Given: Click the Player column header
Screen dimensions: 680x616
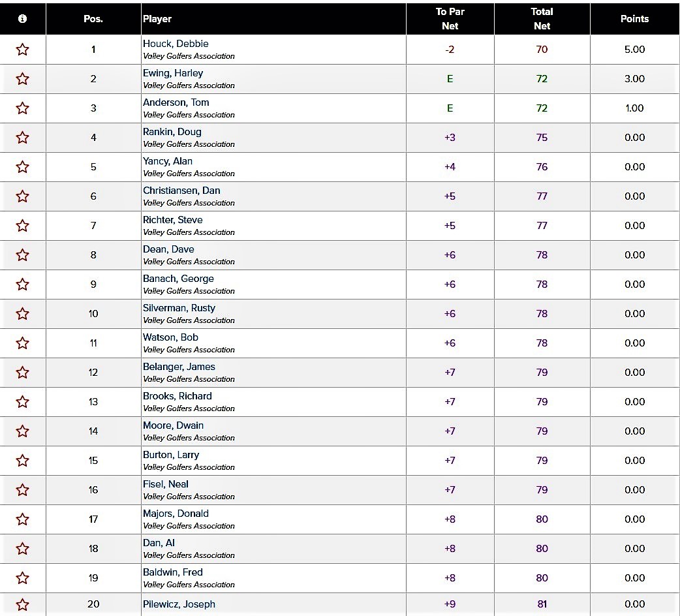Looking at the screenshot, I should point(157,19).
